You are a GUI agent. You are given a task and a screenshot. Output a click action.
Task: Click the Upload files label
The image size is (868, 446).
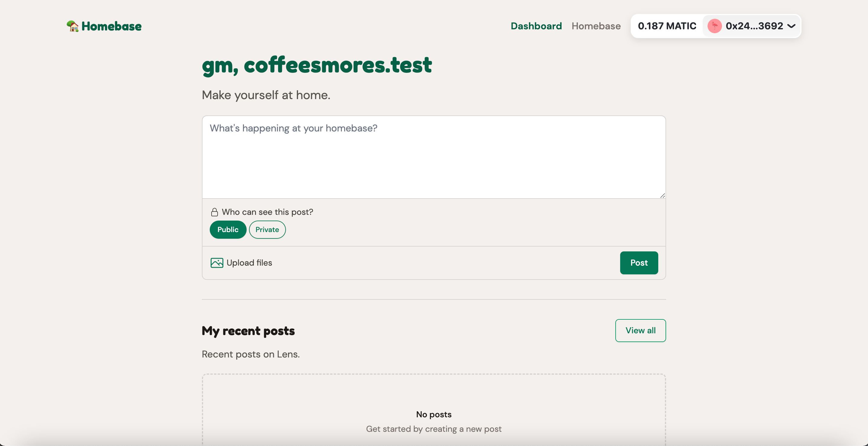pyautogui.click(x=249, y=263)
